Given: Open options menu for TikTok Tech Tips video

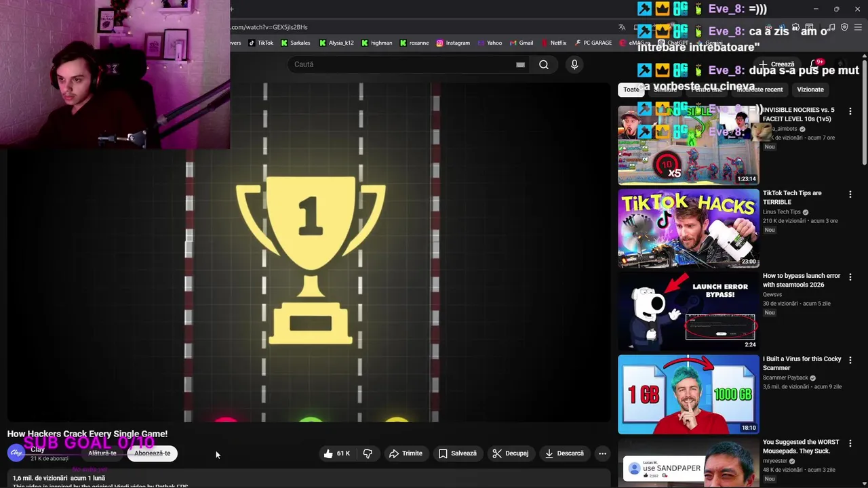Looking at the screenshot, I should 850,195.
